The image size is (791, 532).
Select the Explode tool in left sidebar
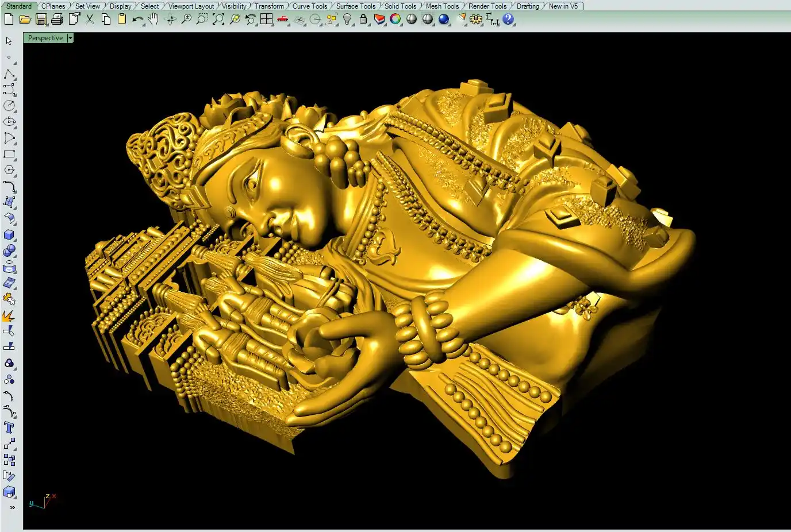[9, 315]
